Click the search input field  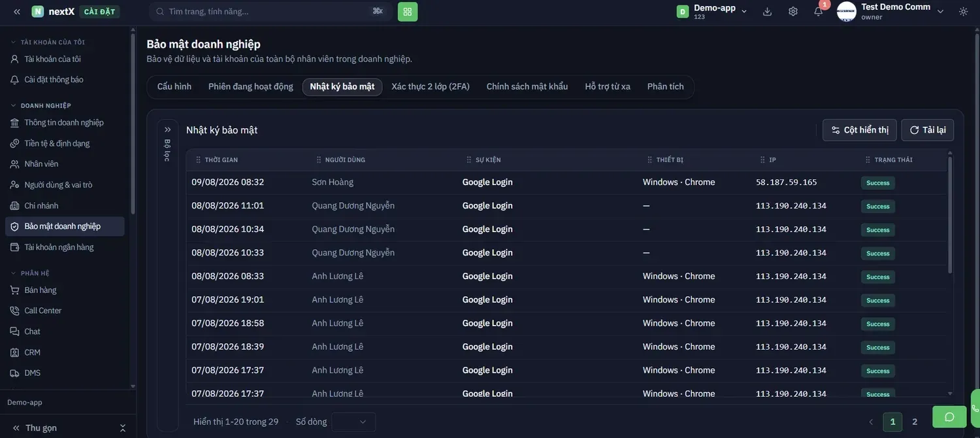[x=270, y=12]
